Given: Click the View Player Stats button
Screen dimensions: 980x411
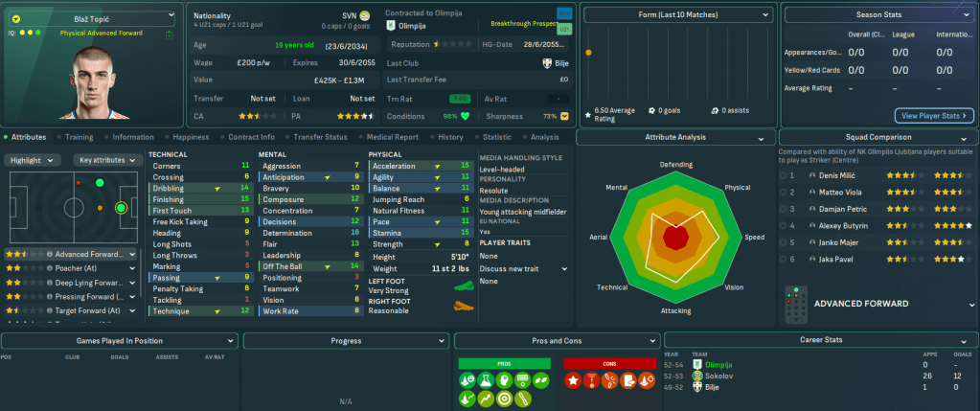Looking at the screenshot, I should tap(934, 116).
